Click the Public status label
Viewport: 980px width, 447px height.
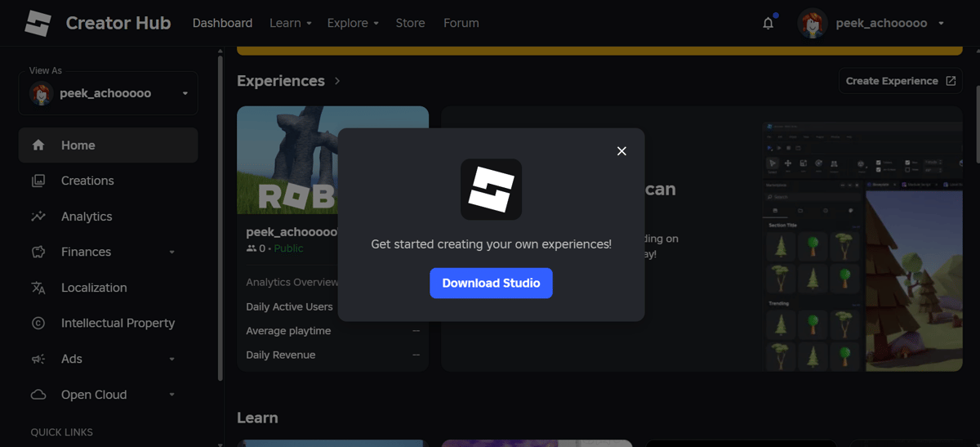[x=288, y=248]
